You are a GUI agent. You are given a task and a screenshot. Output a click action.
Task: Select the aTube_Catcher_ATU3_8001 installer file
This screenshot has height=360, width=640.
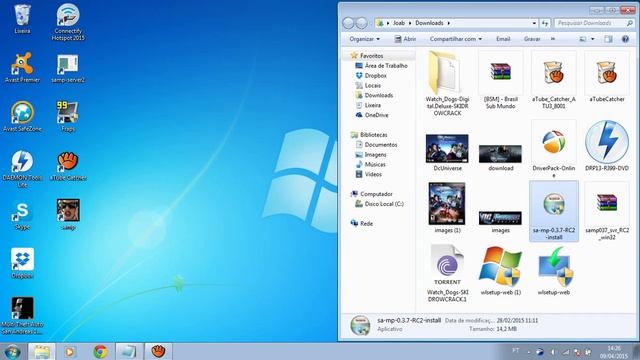coord(553,80)
